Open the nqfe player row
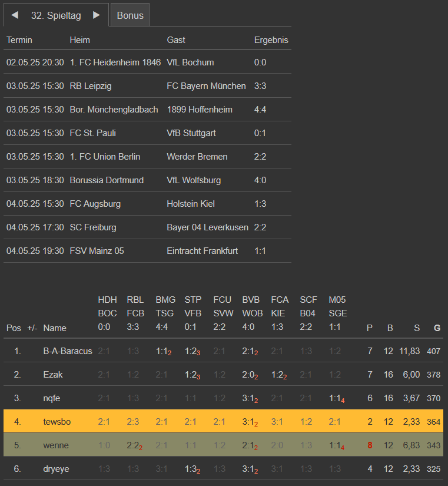Image resolution: width=448 pixels, height=486 pixels. (52, 398)
